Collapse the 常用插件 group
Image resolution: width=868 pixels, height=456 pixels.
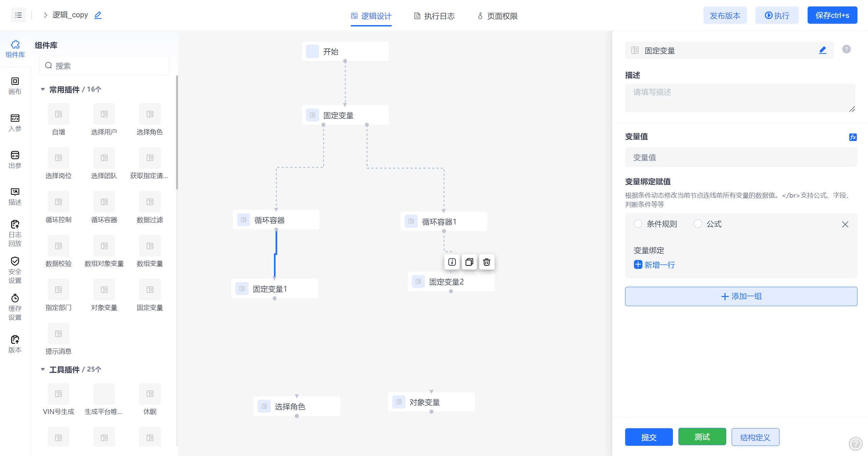pos(43,90)
